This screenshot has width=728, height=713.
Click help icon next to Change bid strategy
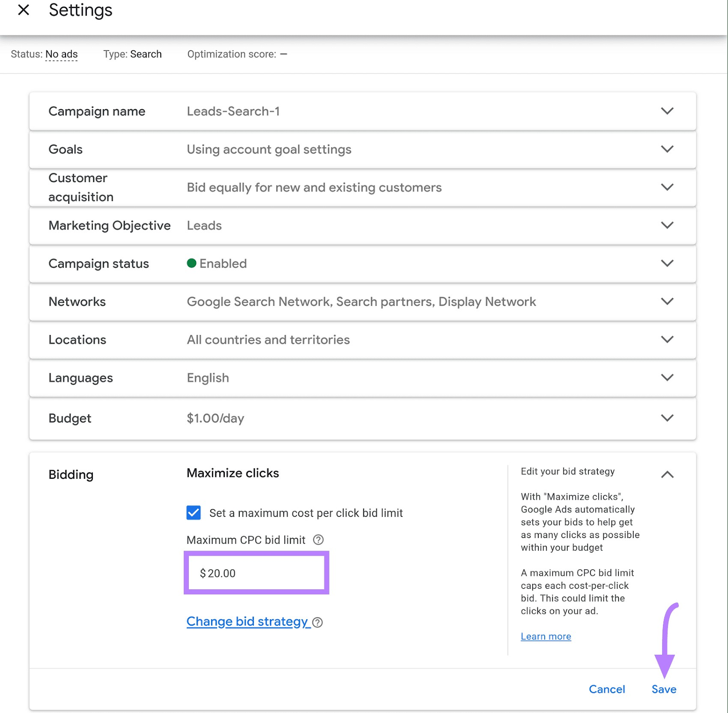coord(318,623)
